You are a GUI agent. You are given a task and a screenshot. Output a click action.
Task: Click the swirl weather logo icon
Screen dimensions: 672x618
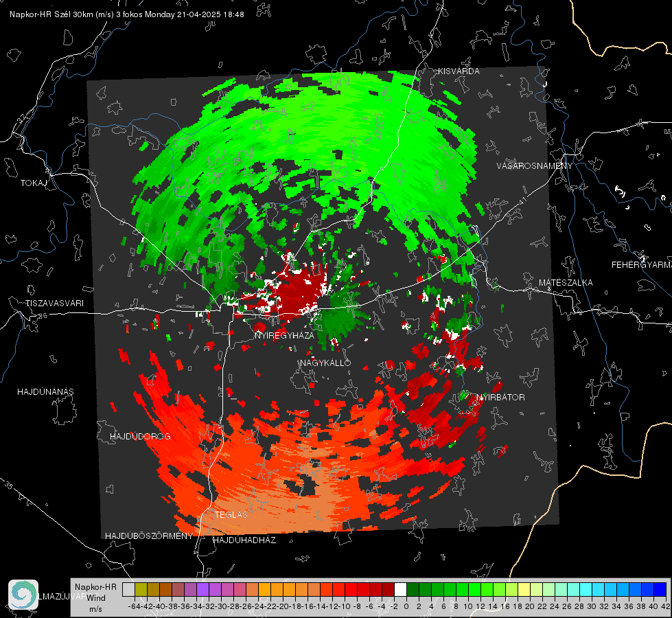[x=23, y=595]
